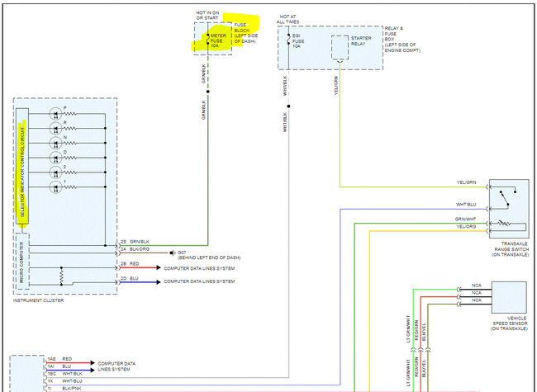This screenshot has width=537, height=392.
Task: Click the 'HOT IN ON OR START' label
Action: coord(207,15)
